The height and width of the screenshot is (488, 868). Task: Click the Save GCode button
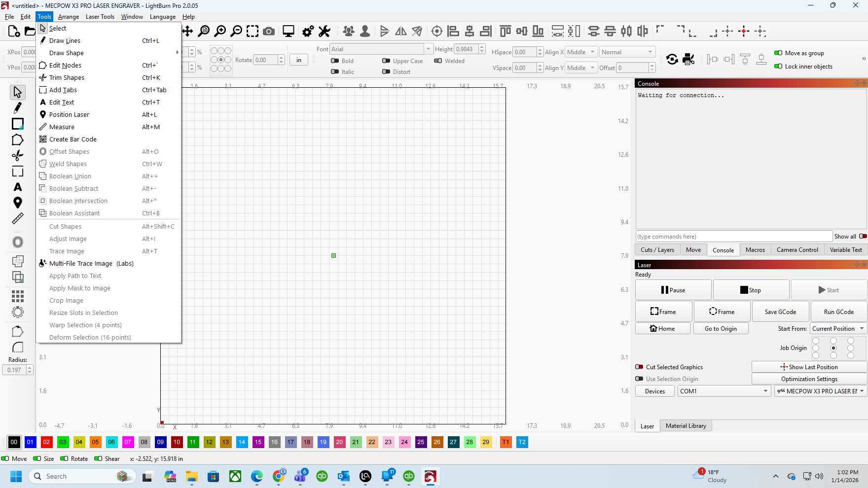780,312
